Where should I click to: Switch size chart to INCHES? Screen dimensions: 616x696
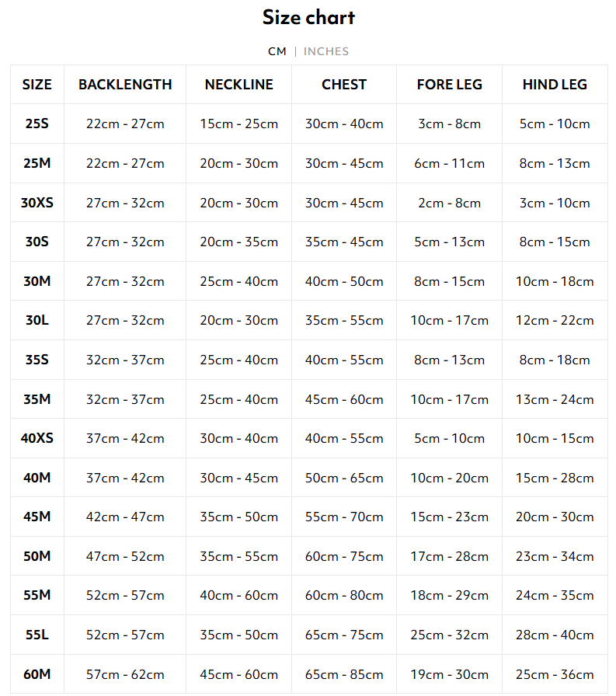pos(326,51)
